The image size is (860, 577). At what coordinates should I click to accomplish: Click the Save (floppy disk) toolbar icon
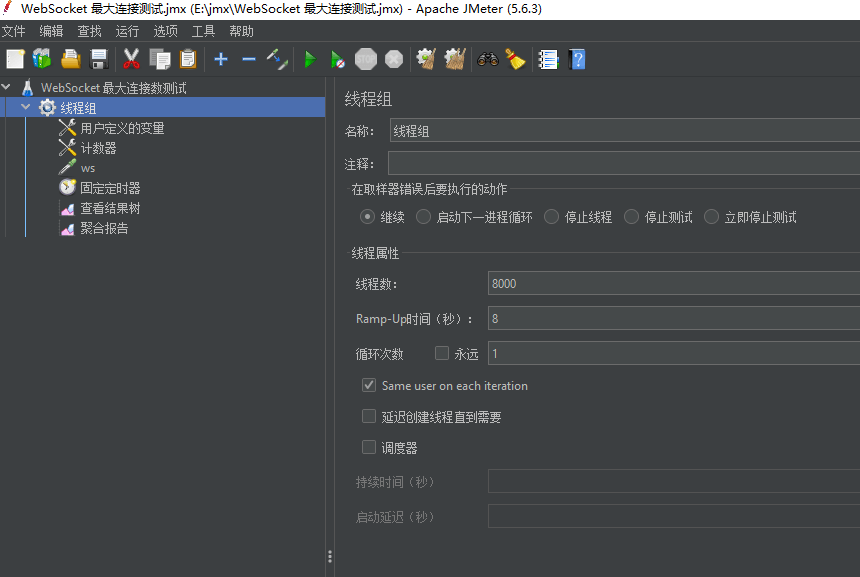tap(99, 59)
